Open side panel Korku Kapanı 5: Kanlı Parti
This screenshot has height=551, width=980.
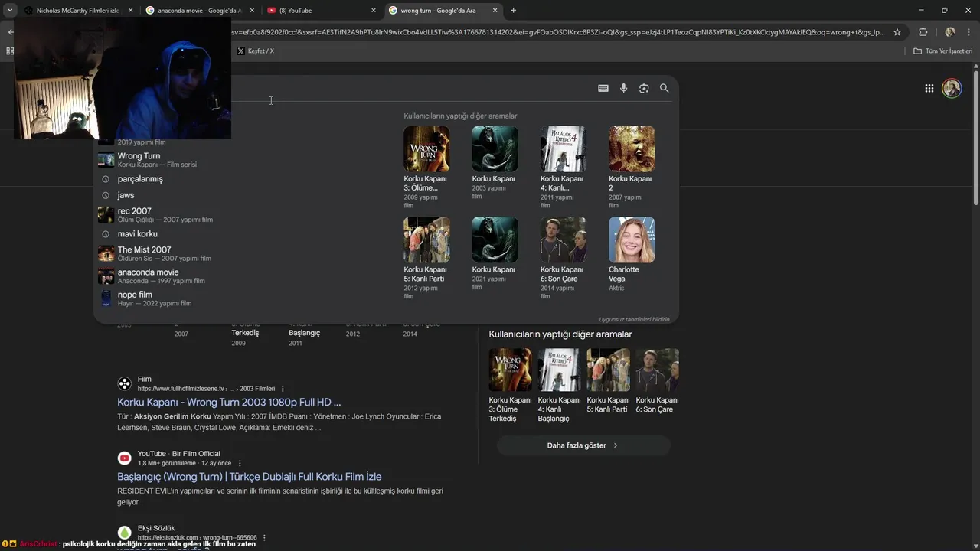[x=608, y=381]
